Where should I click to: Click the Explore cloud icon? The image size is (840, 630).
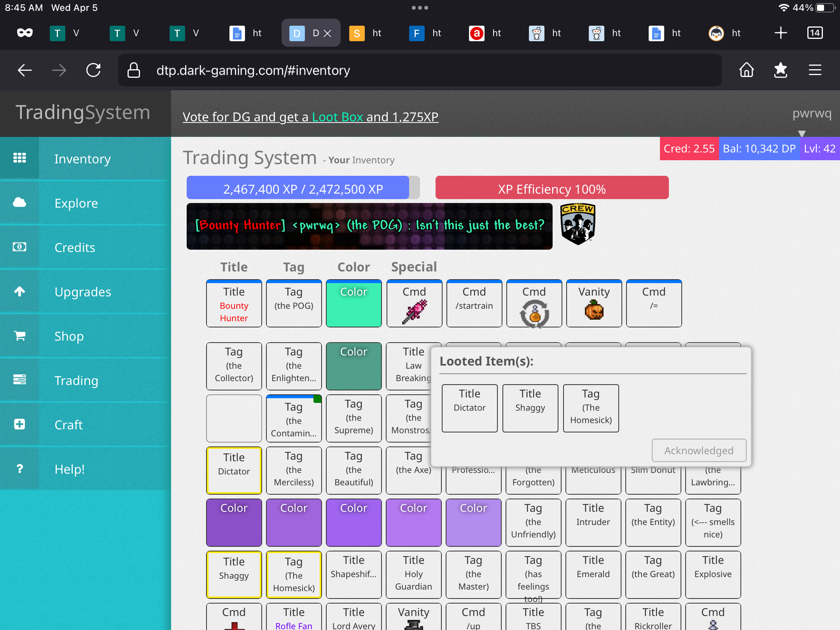point(19,202)
